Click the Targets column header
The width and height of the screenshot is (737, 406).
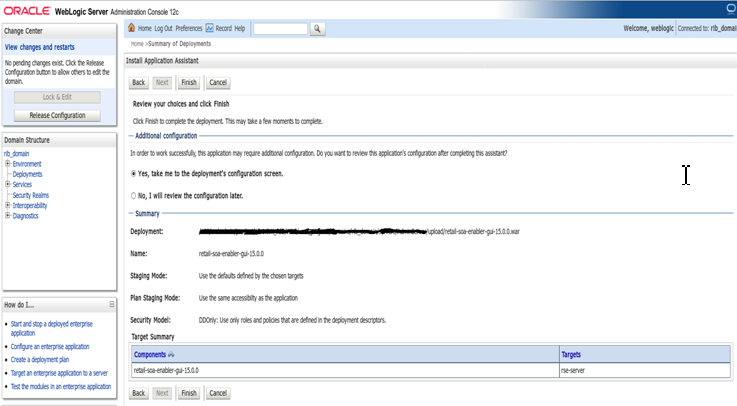click(x=571, y=355)
